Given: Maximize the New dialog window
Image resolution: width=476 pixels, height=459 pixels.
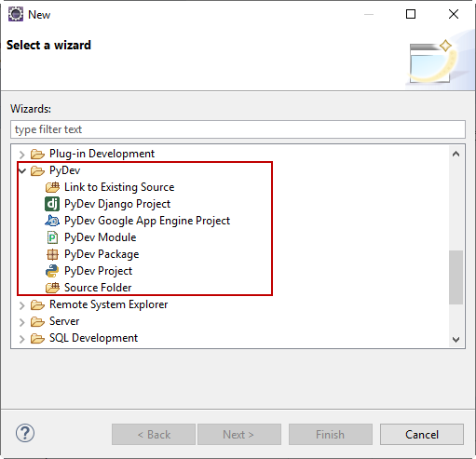Looking at the screenshot, I should click(411, 14).
